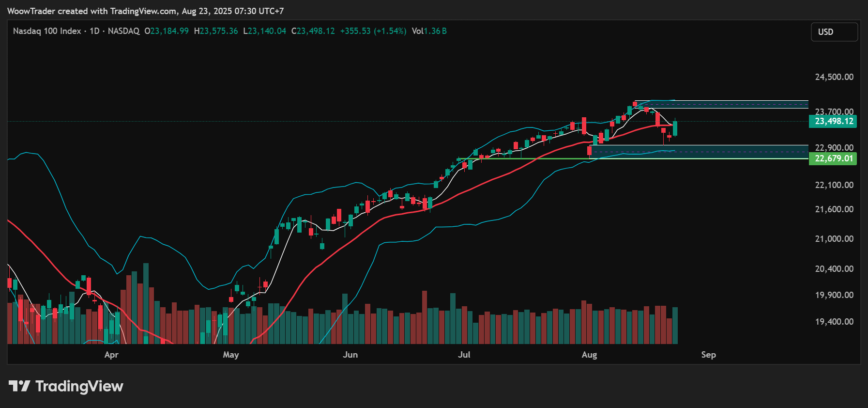Screen dimensions: 868x408
Task: Click the May label on time axis
Action: pos(231,355)
